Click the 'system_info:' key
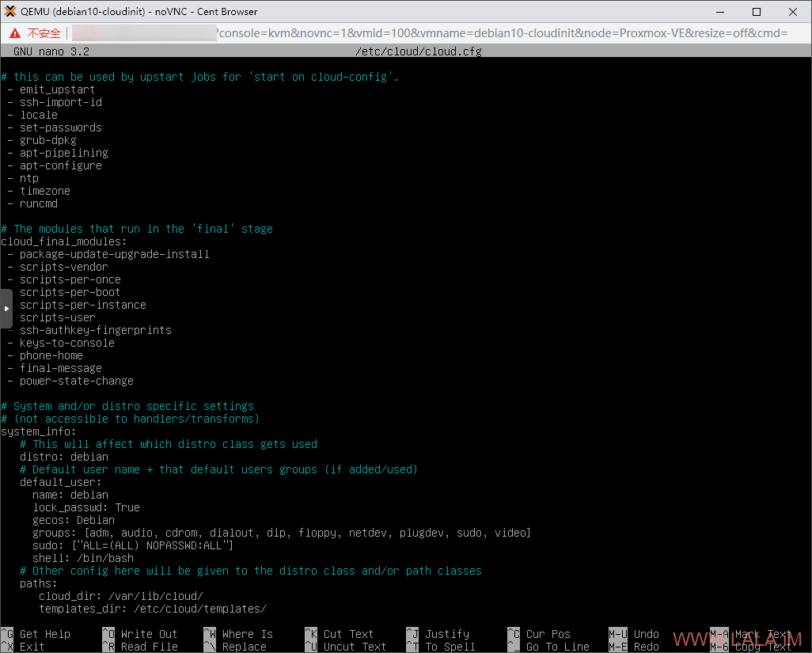Screen dimensions: 812x653 tap(38, 431)
